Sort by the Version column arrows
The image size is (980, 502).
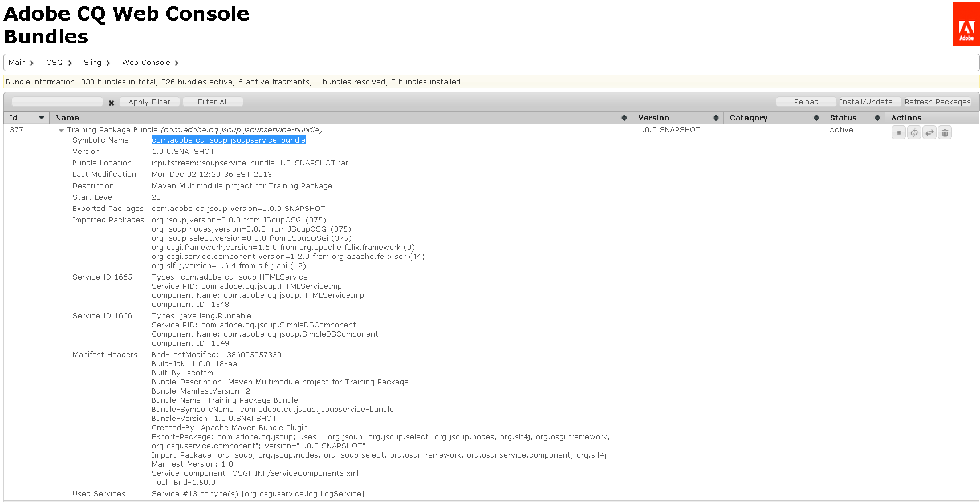[716, 118]
